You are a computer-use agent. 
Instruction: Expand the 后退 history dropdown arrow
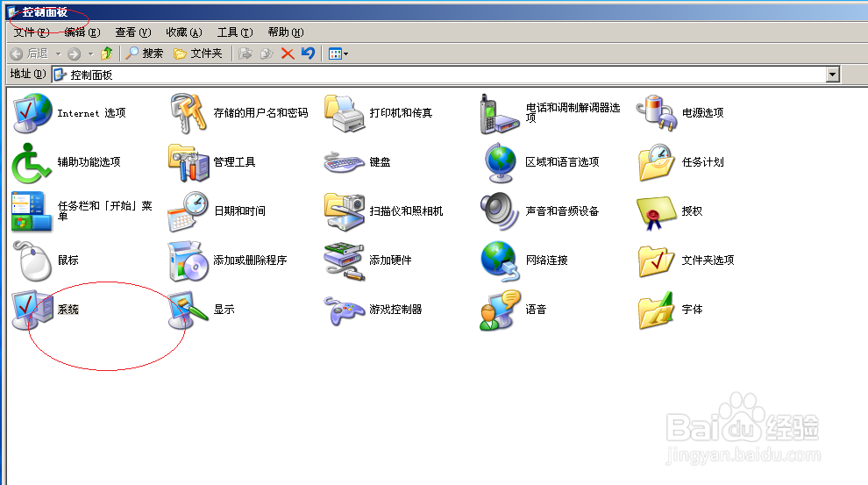pyautogui.click(x=58, y=53)
